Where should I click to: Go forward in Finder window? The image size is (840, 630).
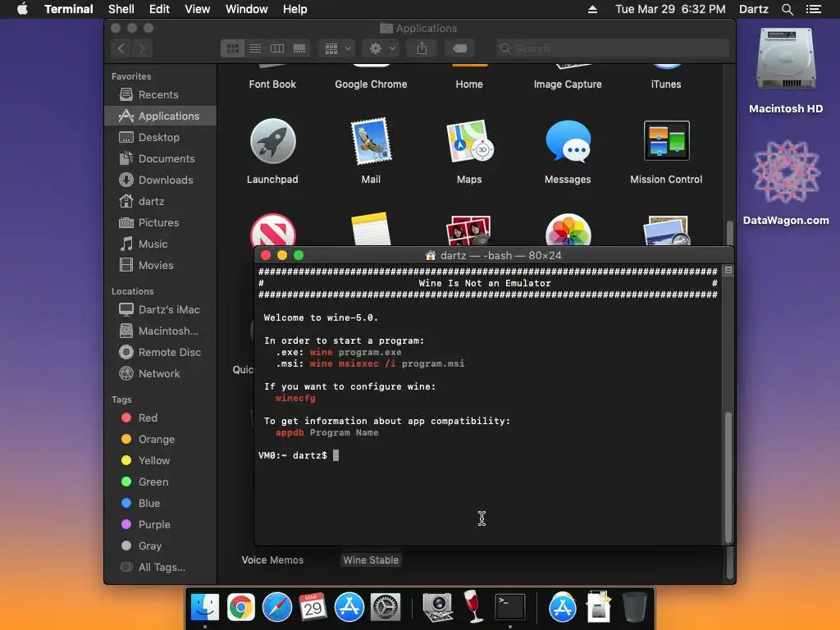pyautogui.click(x=143, y=48)
